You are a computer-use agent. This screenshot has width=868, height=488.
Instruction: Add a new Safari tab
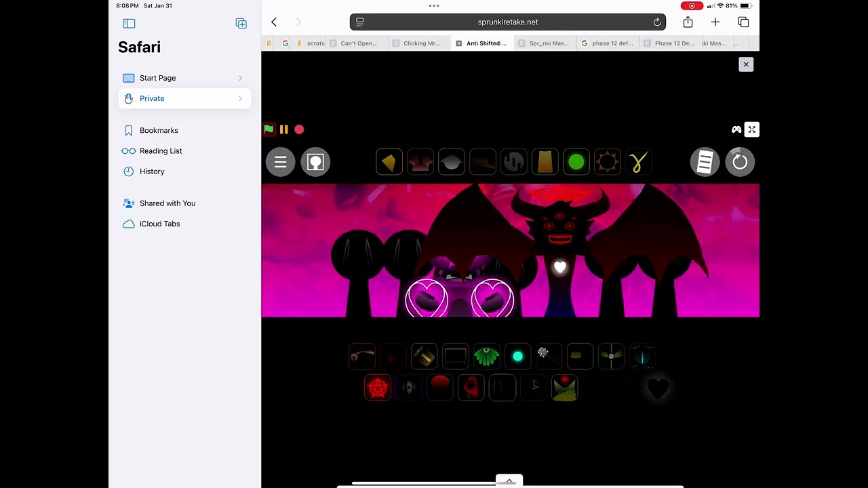click(x=715, y=22)
